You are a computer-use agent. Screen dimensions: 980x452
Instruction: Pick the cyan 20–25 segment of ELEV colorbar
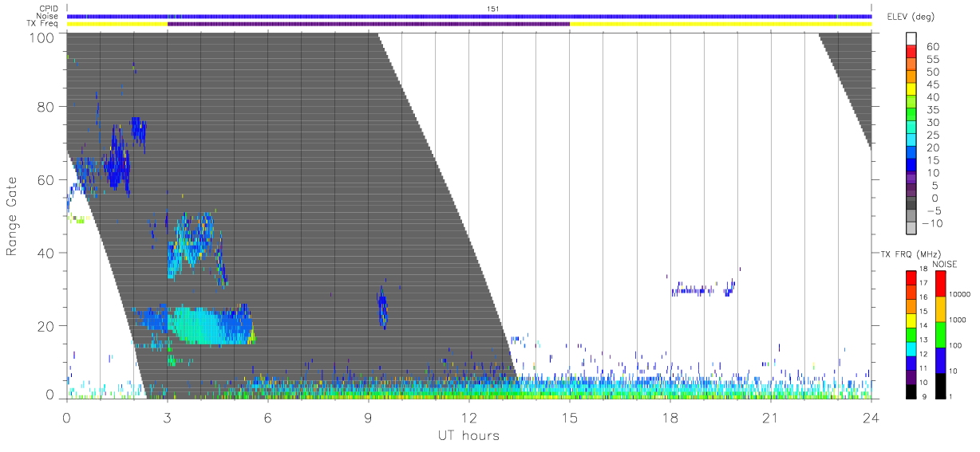click(x=911, y=141)
